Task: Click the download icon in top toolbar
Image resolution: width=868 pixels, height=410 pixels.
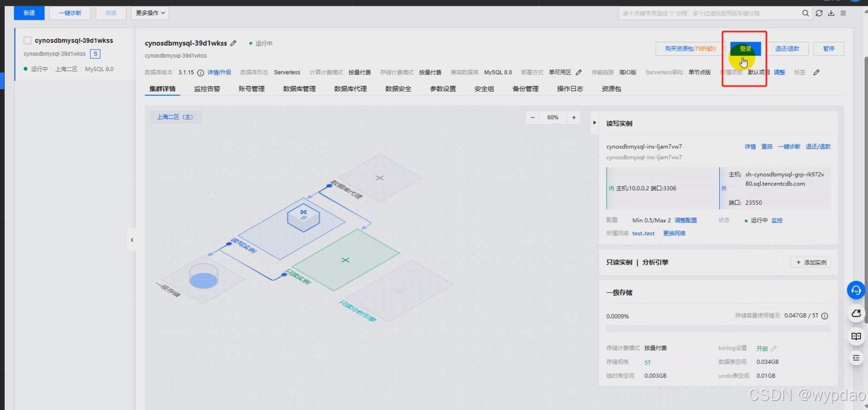Action: (x=831, y=13)
